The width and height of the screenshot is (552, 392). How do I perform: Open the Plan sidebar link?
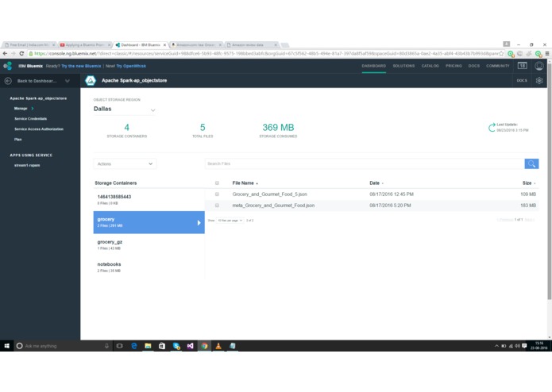tap(18, 139)
